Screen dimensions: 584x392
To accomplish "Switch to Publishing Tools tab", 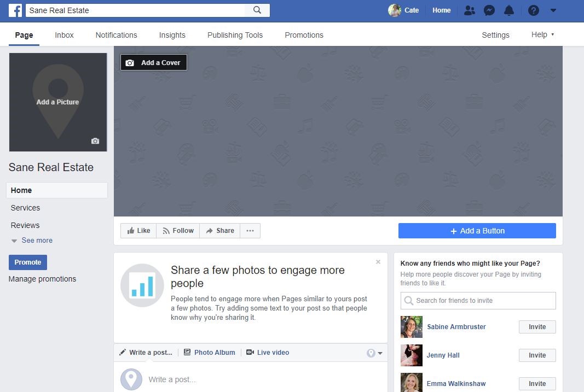I will pyautogui.click(x=235, y=35).
